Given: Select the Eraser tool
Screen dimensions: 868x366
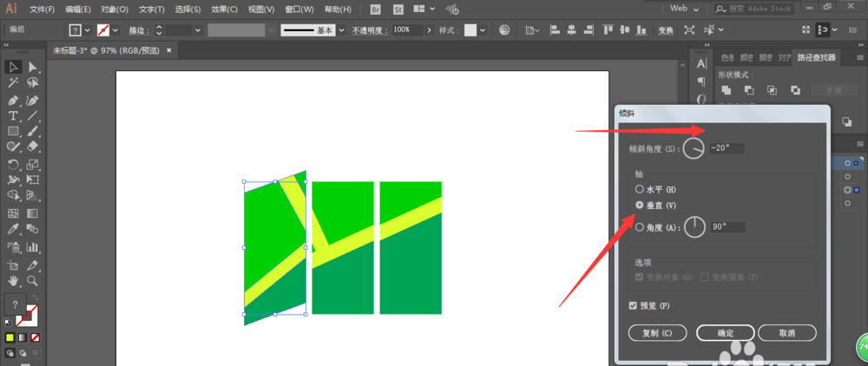Looking at the screenshot, I should [x=33, y=146].
